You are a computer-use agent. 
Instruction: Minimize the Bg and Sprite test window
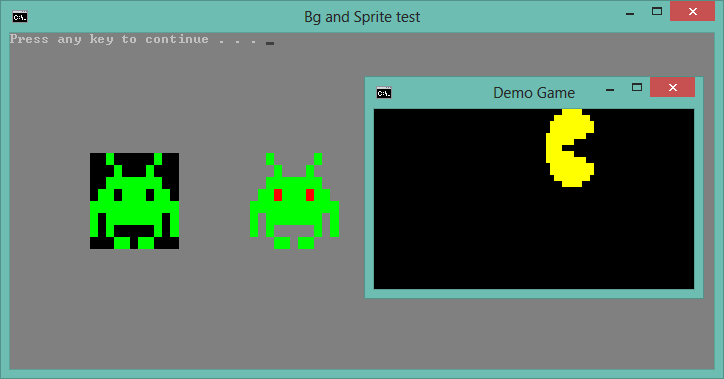[630, 13]
